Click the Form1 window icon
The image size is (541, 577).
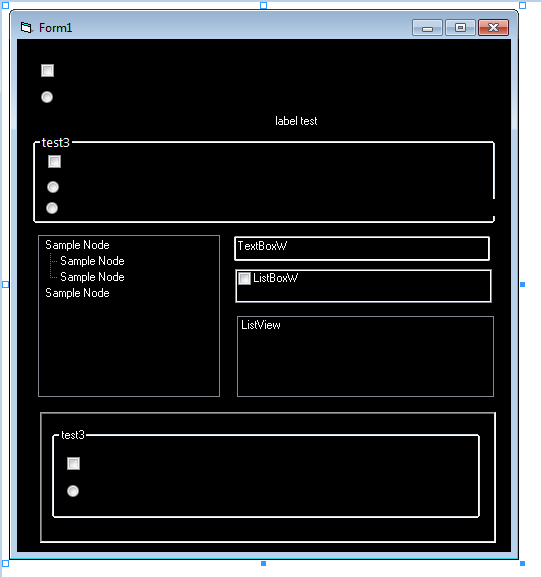click(x=26, y=28)
